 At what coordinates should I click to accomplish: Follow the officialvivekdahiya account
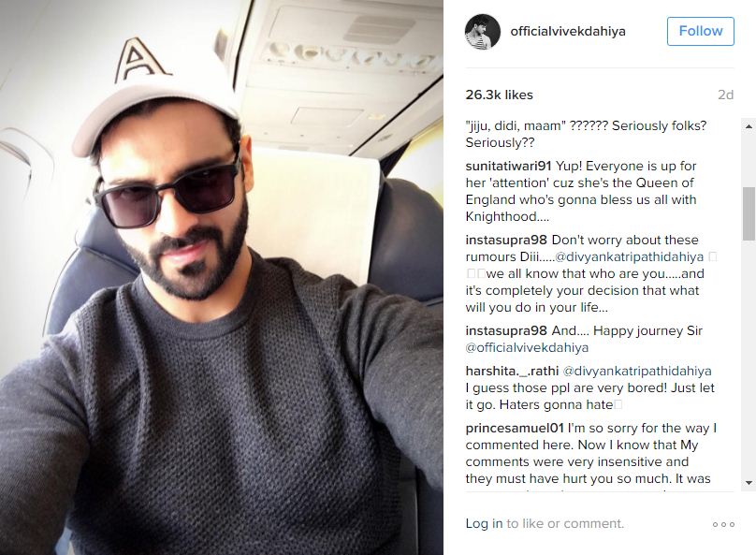(701, 31)
